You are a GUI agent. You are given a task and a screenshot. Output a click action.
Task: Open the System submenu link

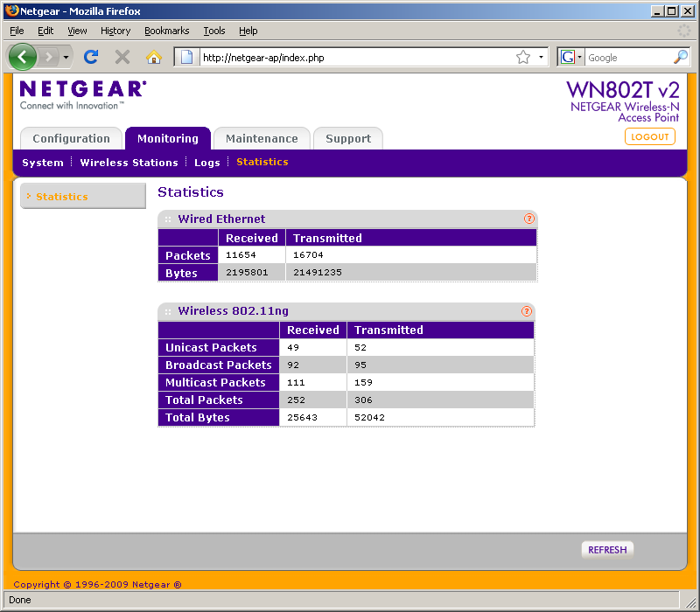click(43, 163)
